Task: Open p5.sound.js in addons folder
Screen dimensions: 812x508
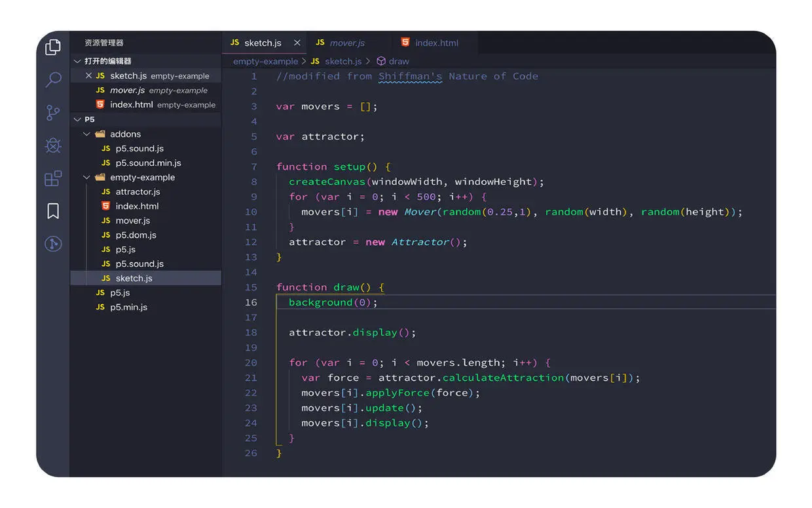Action: [x=145, y=148]
